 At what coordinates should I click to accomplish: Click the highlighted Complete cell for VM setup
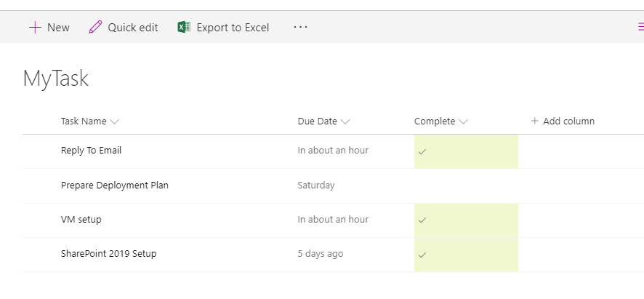click(x=466, y=220)
